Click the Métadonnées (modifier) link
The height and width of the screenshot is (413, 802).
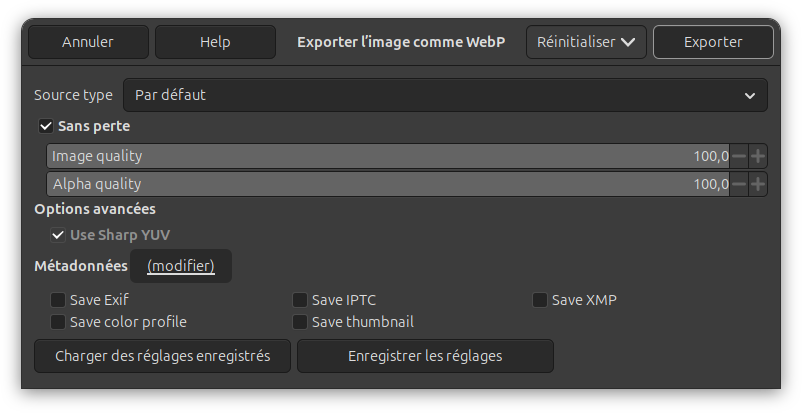[x=181, y=266]
